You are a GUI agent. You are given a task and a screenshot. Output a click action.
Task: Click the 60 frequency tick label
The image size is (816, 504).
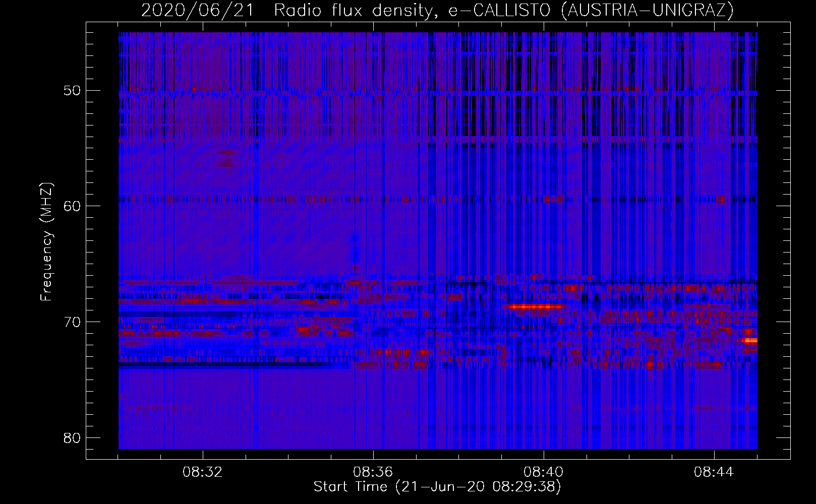[72, 206]
